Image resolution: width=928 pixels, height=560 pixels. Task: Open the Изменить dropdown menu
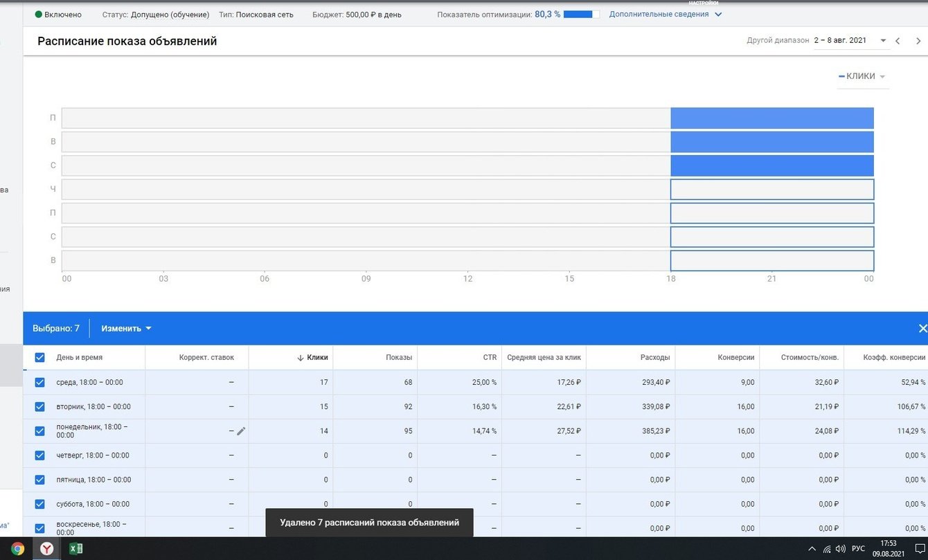(126, 329)
